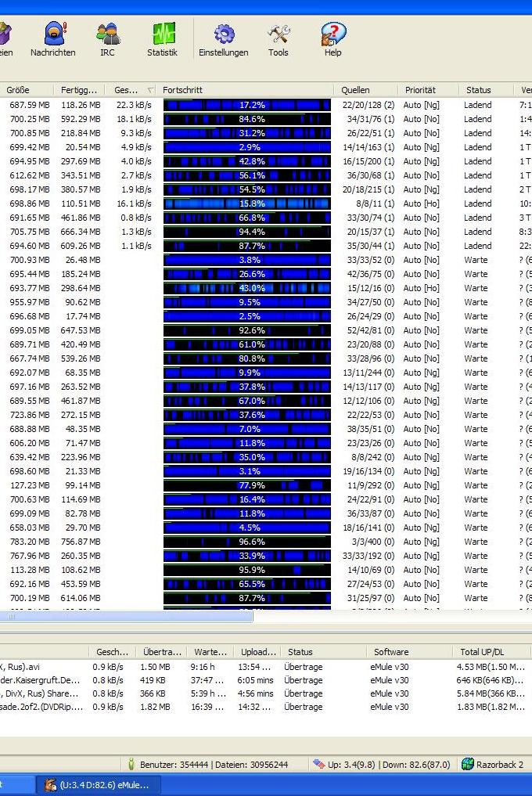Click the Razorback 2 server name
The width and height of the screenshot is (532, 796).
tap(499, 765)
